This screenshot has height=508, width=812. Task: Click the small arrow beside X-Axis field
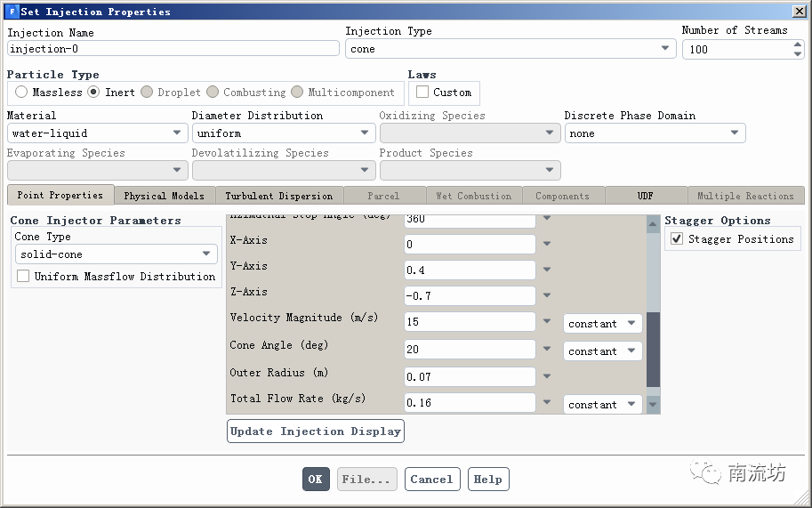click(547, 245)
